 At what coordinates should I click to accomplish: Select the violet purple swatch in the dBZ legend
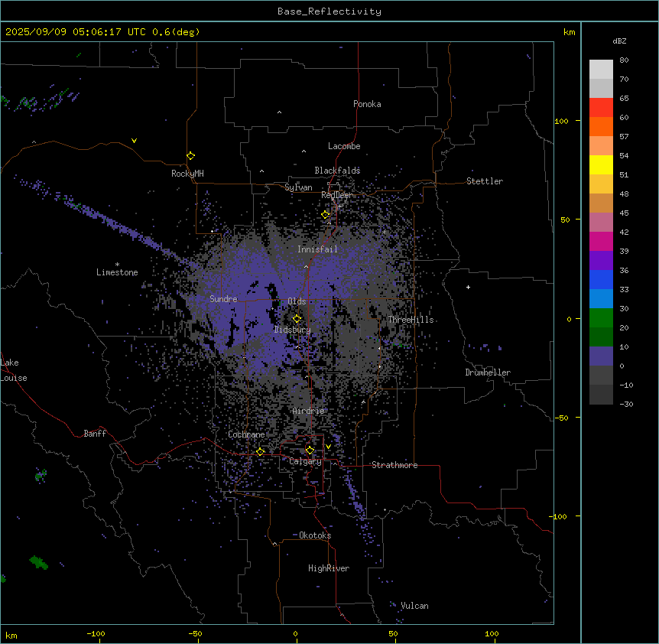pos(601,261)
